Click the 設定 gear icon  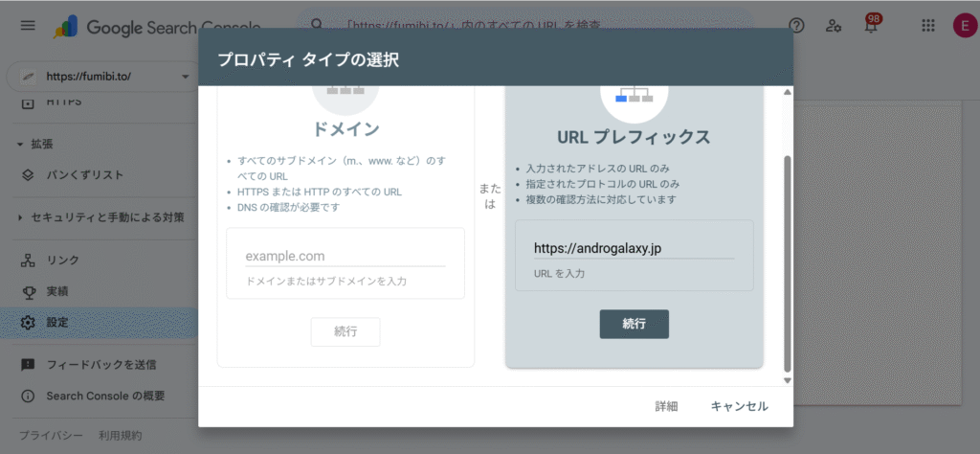pos(28,323)
